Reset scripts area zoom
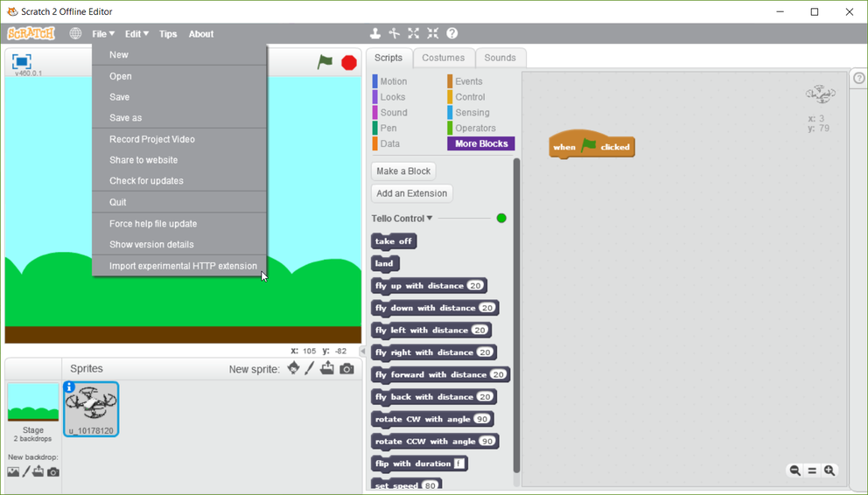This screenshot has width=868, height=495. 812,471
